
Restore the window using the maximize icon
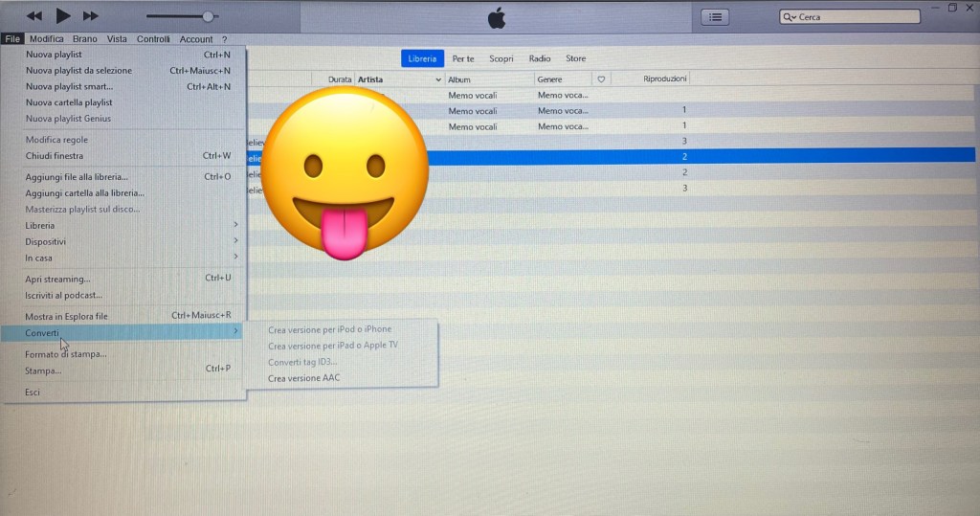[x=952, y=8]
